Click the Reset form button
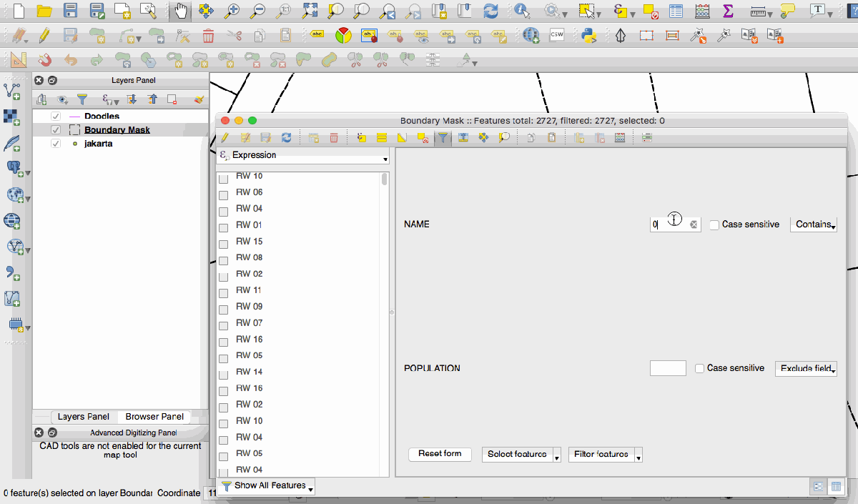The image size is (858, 504). pos(440,454)
